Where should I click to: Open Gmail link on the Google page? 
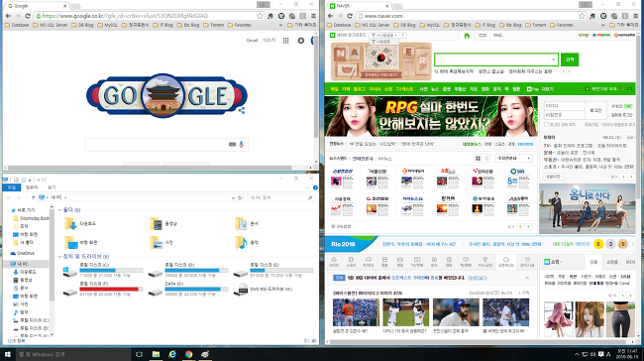252,41
